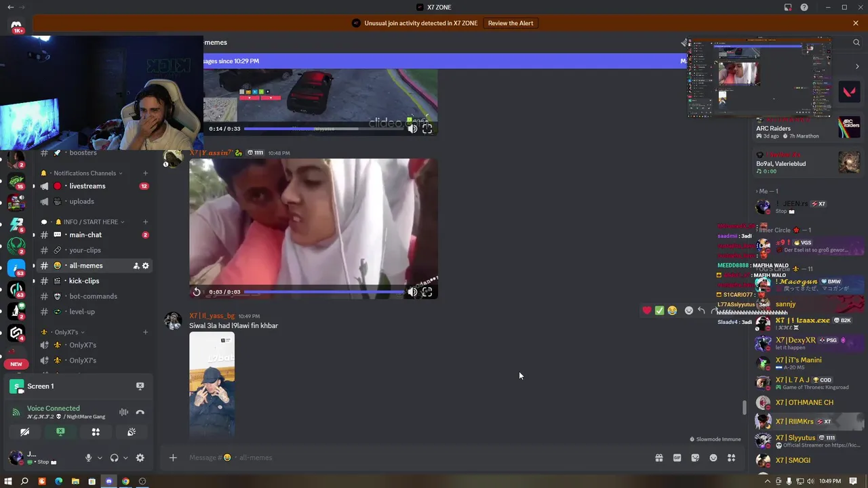Seek on the 0:03 video's progress bar

point(323,292)
